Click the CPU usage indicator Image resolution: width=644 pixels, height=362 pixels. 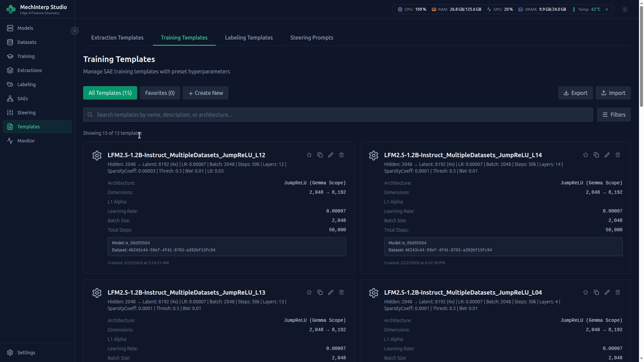(412, 9)
